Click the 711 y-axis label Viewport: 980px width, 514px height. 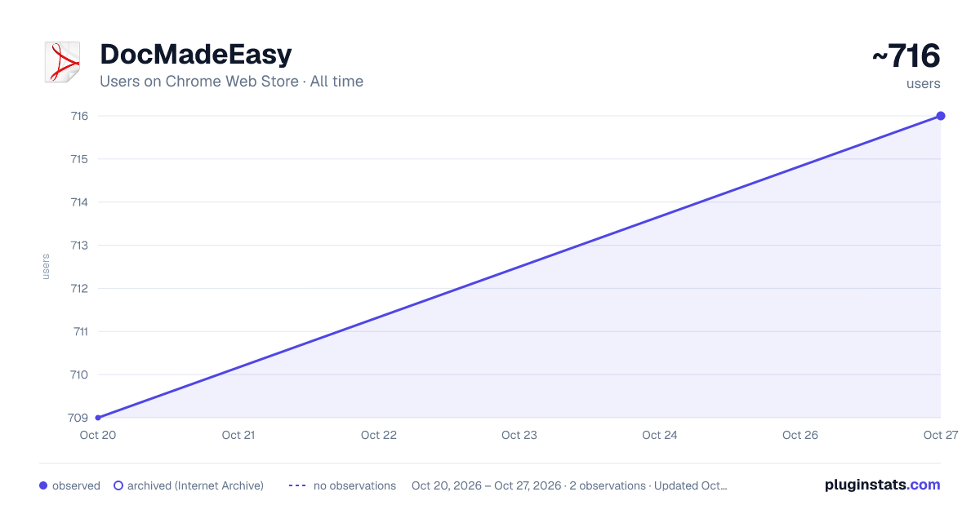[x=80, y=331]
